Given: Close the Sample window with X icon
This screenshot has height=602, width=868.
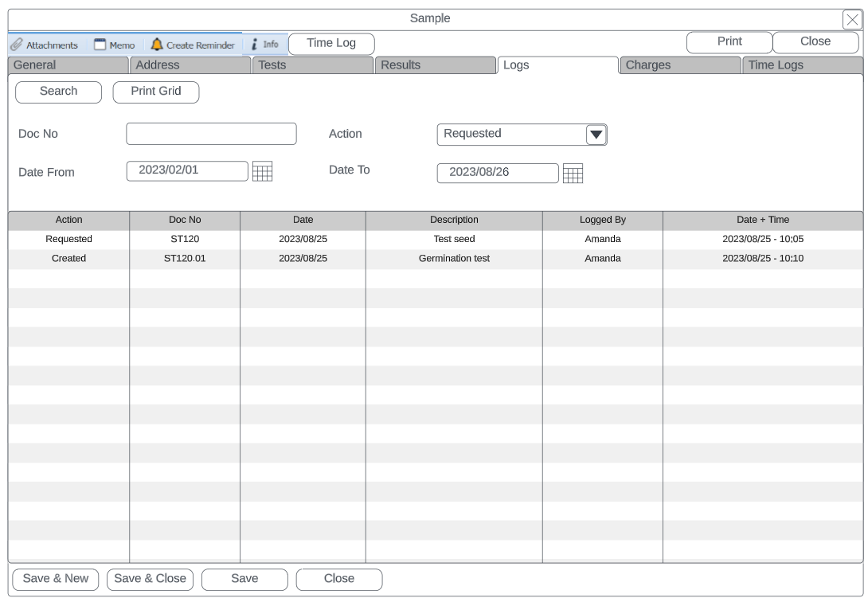Looking at the screenshot, I should pyautogui.click(x=851, y=20).
